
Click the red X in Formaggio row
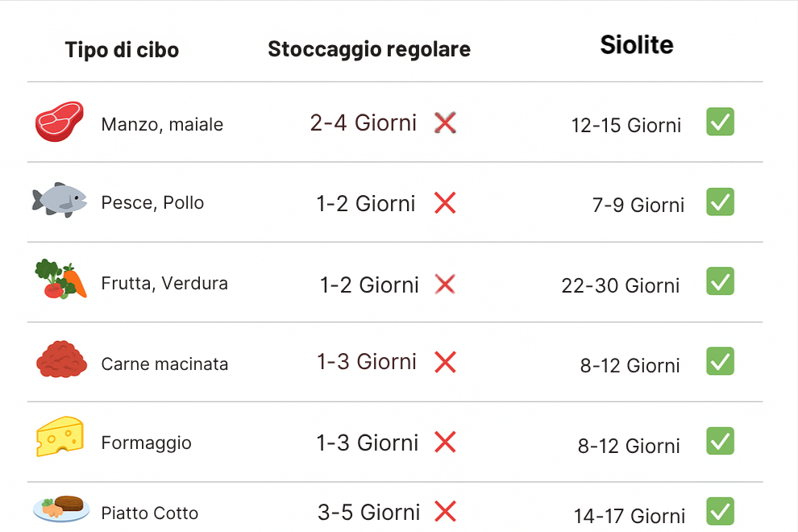point(445,442)
